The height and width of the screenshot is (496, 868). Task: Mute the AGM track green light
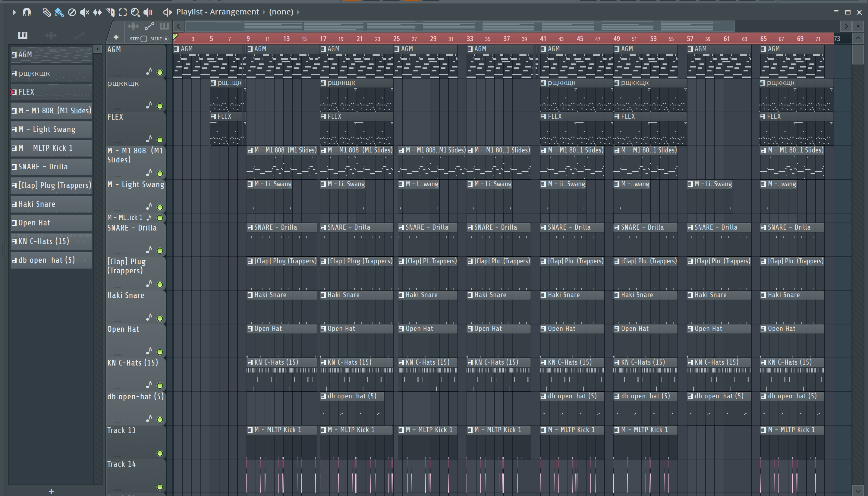click(x=160, y=72)
